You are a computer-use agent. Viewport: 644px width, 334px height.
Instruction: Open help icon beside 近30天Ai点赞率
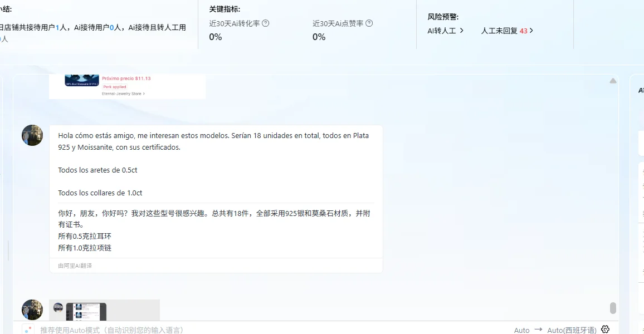pos(369,23)
